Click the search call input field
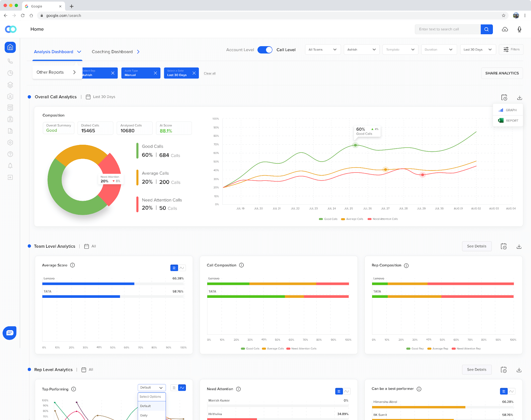 click(x=447, y=29)
